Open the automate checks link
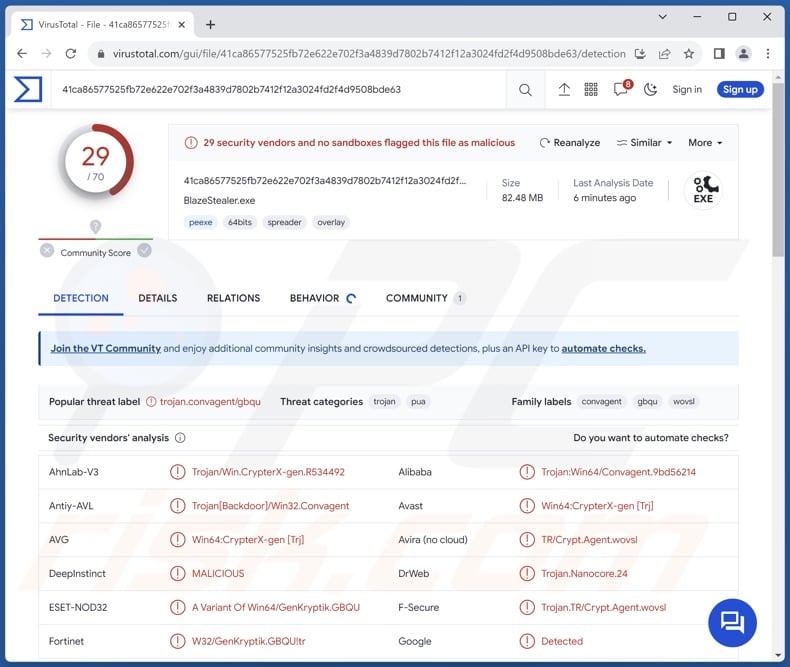Image resolution: width=790 pixels, height=667 pixels. tap(604, 348)
